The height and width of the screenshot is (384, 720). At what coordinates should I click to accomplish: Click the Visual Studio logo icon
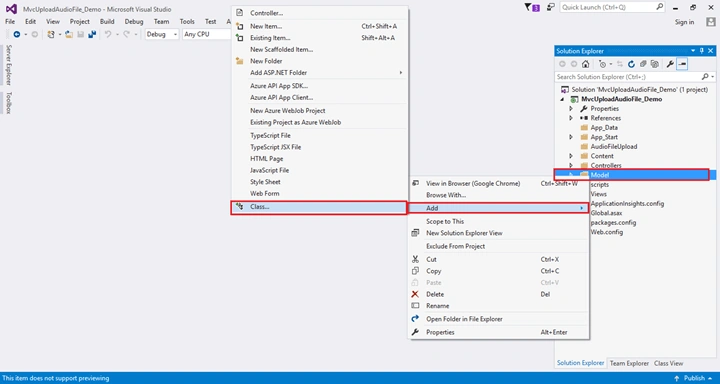pos(11,9)
